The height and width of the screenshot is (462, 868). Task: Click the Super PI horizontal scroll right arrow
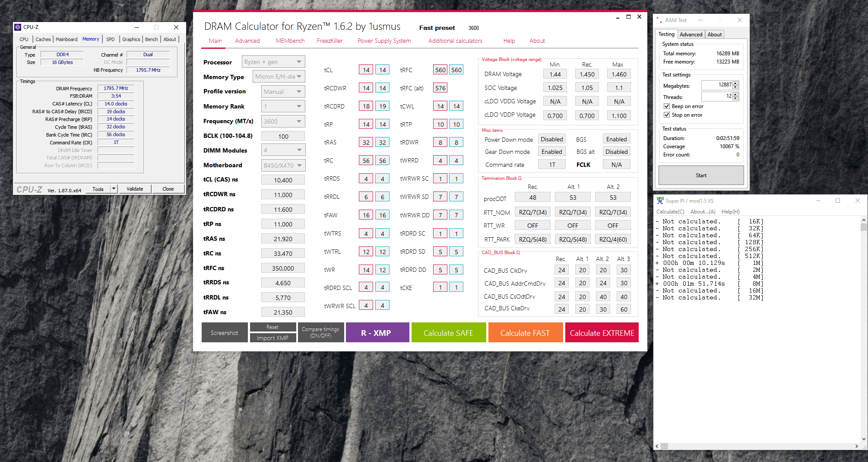click(x=856, y=446)
